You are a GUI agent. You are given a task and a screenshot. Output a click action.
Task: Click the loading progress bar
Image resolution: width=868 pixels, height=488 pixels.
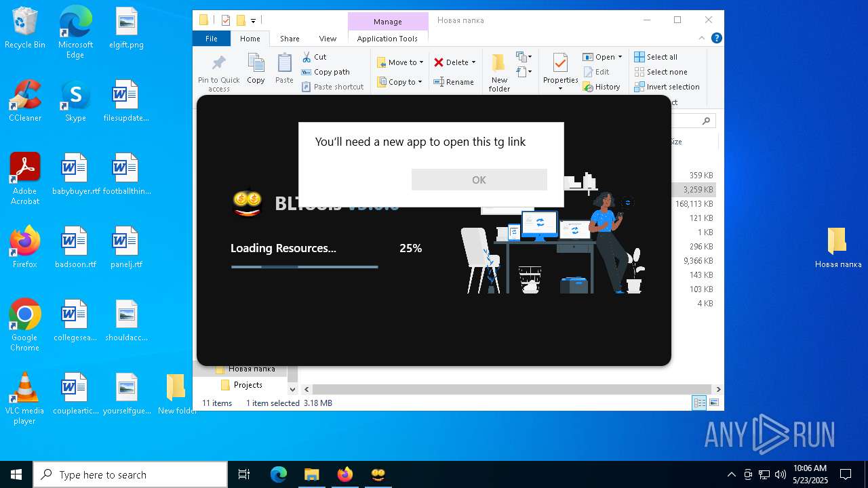[304, 267]
